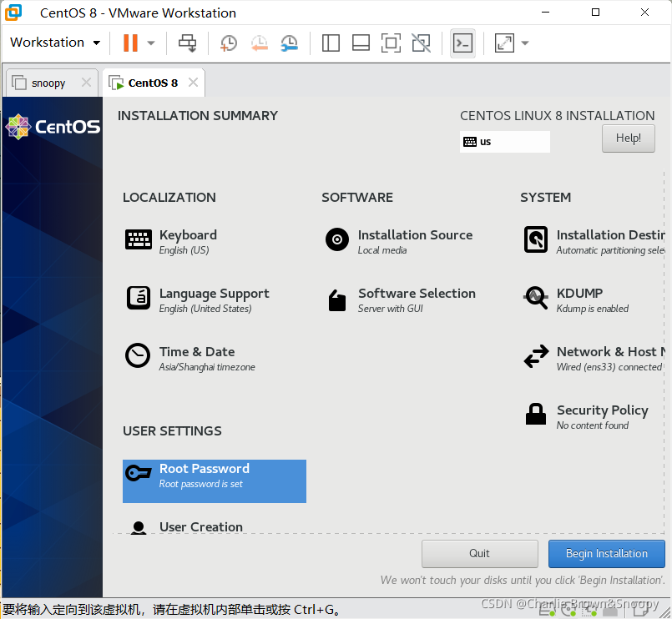Select the Root Password item

[215, 481]
